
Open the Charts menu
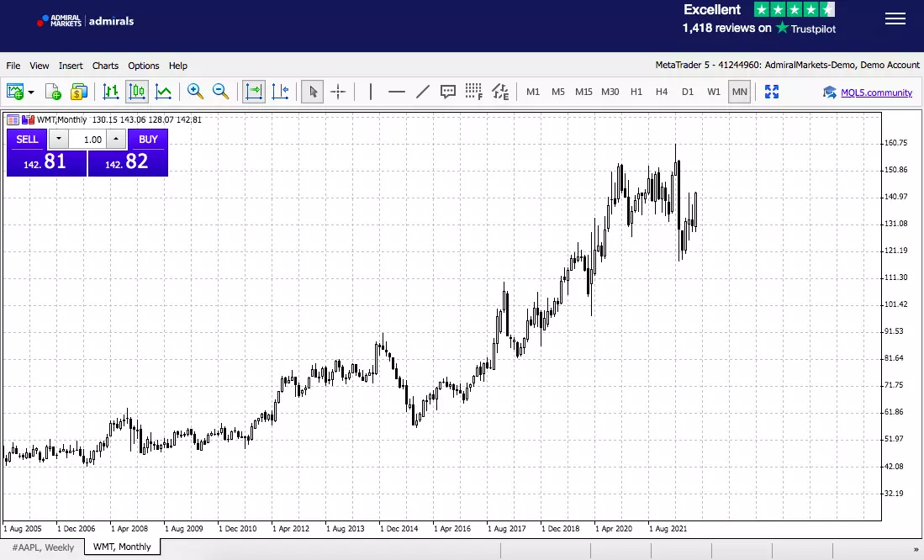(x=105, y=66)
